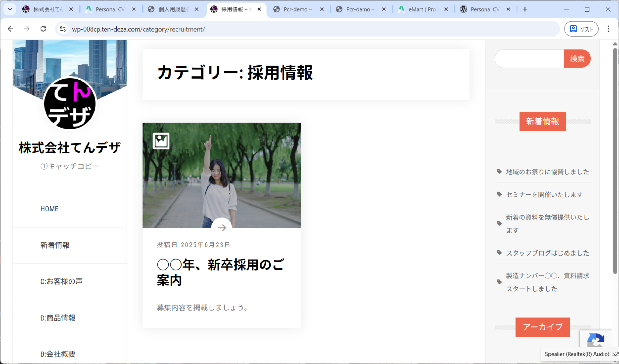Image resolution: width=619 pixels, height=364 pixels.
Task: Open the 新着情報 sidebar menu item
Action: [55, 245]
